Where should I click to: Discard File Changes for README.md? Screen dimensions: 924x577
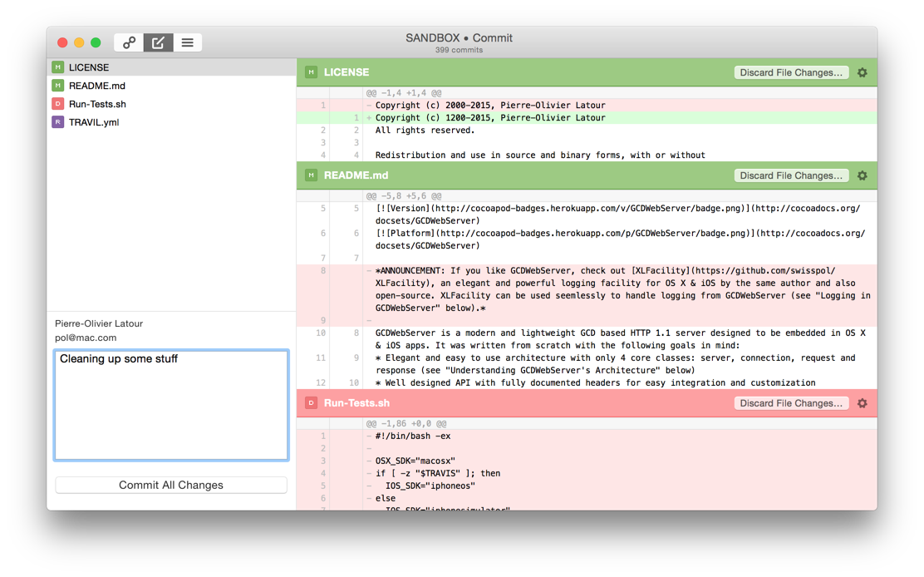click(791, 175)
